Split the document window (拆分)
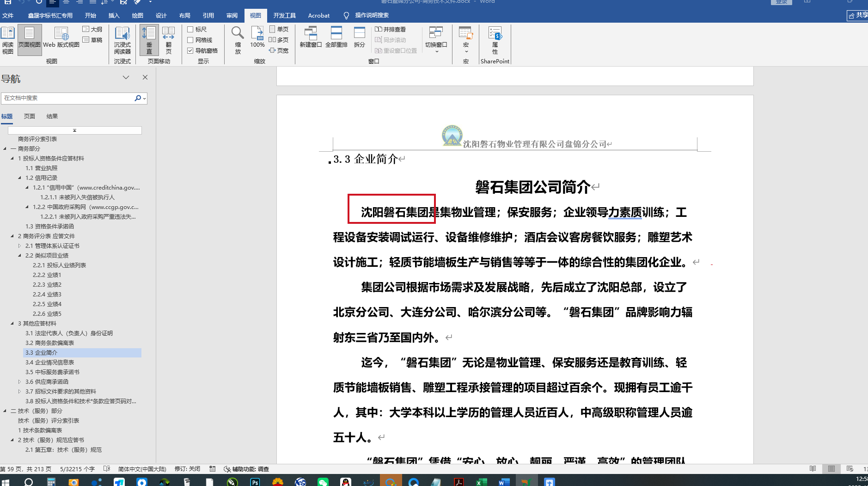 coord(360,37)
